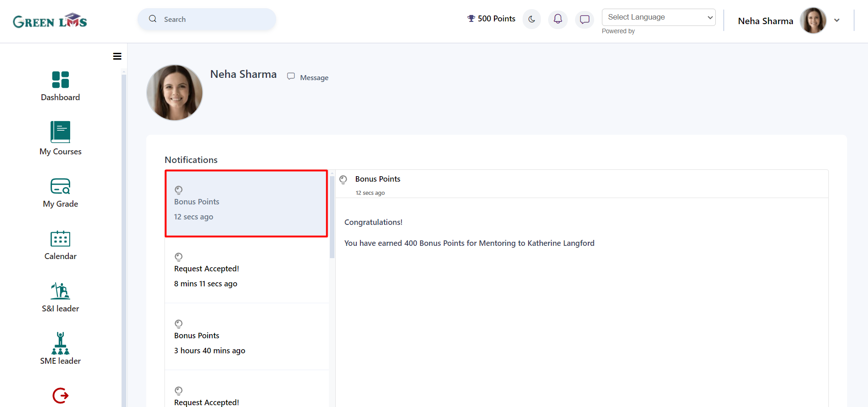868x407 pixels.
Task: Click the Powered by text
Action: [618, 31]
